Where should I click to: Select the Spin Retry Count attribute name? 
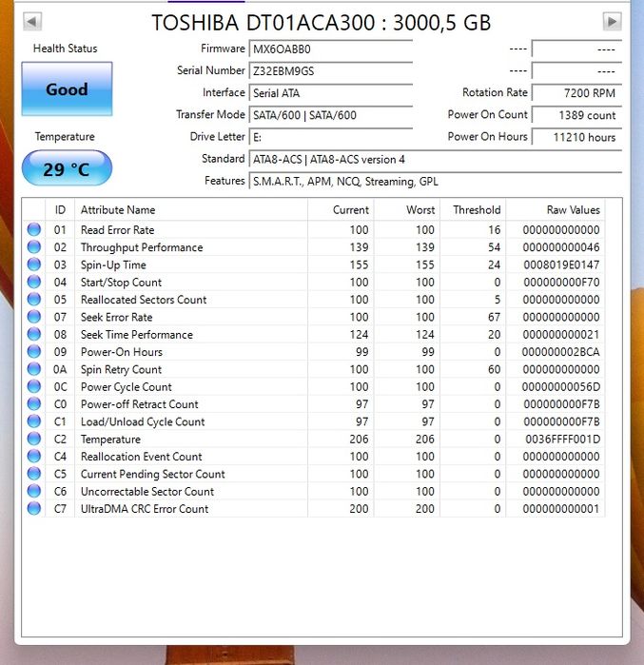121,370
